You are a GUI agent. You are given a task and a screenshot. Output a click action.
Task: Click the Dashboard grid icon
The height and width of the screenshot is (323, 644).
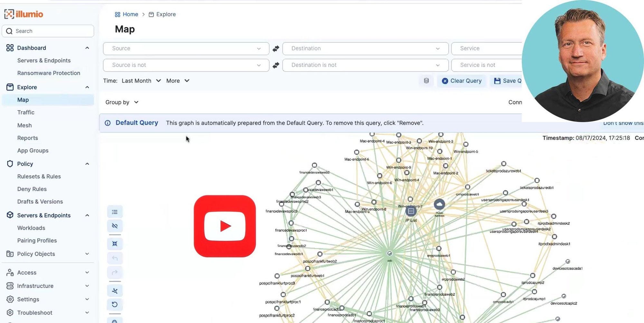tap(10, 48)
